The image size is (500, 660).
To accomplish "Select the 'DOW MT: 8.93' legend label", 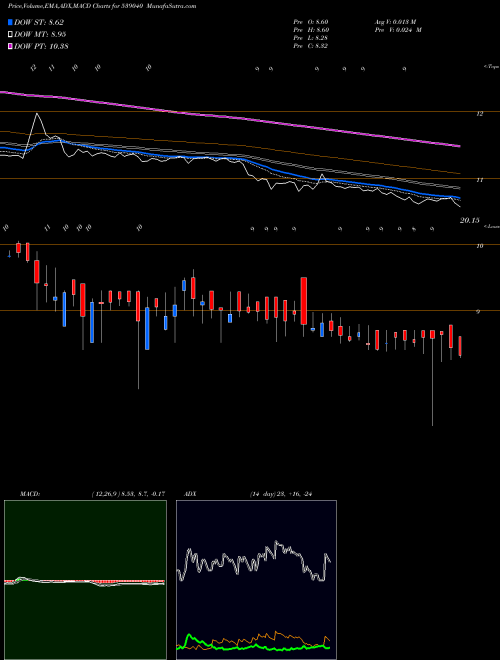I will (40, 35).
